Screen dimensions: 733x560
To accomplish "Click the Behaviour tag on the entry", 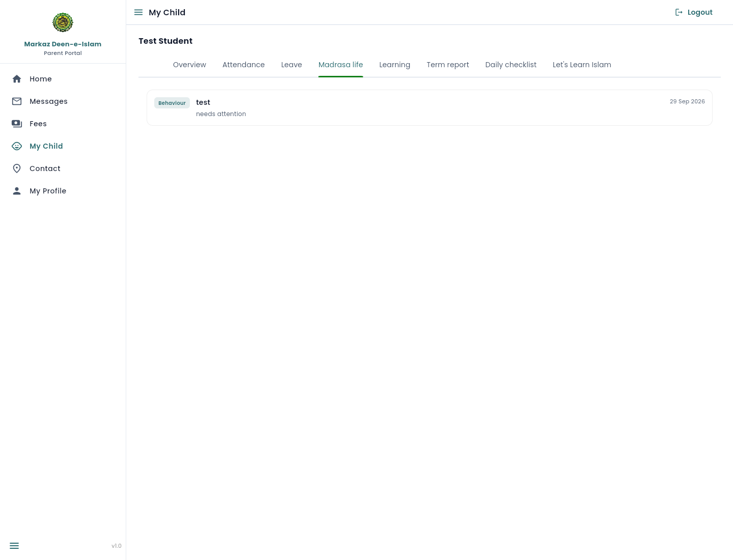I will (x=172, y=103).
